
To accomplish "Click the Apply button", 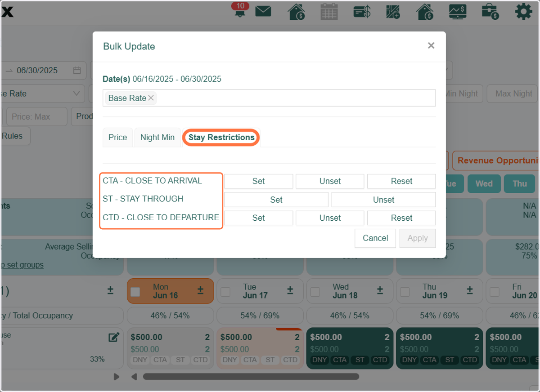I will tap(418, 238).
